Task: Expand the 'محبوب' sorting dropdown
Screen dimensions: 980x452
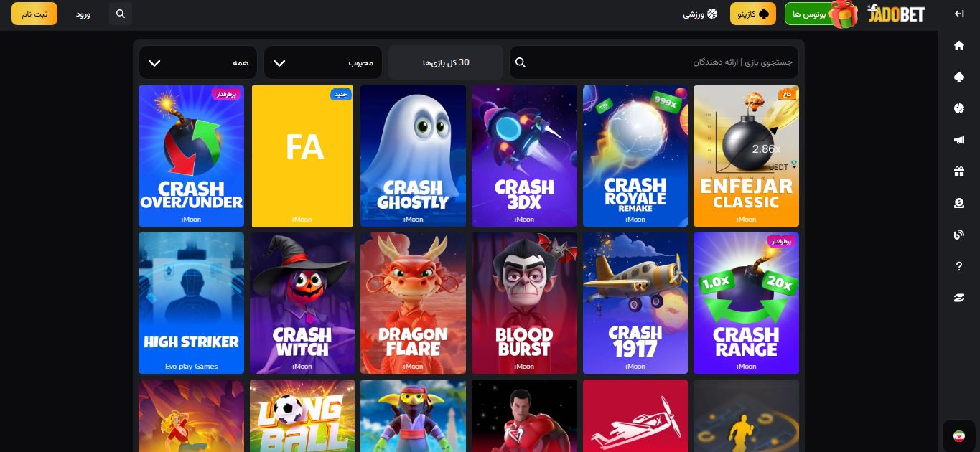Action: coord(323,62)
